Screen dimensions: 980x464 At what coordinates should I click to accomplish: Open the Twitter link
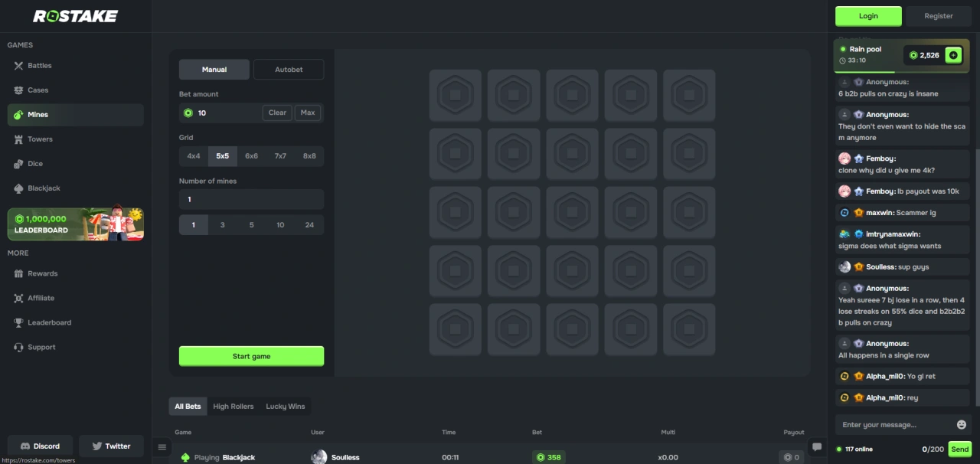[x=111, y=446]
